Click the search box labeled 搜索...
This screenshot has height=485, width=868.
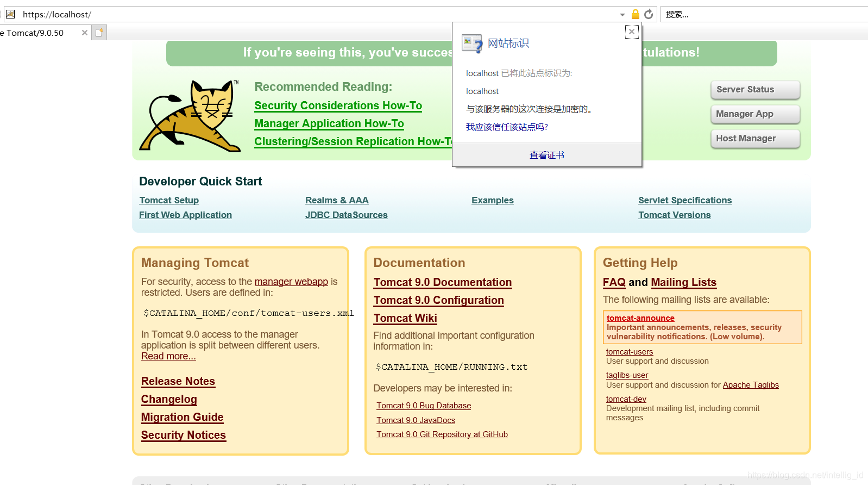coord(765,15)
